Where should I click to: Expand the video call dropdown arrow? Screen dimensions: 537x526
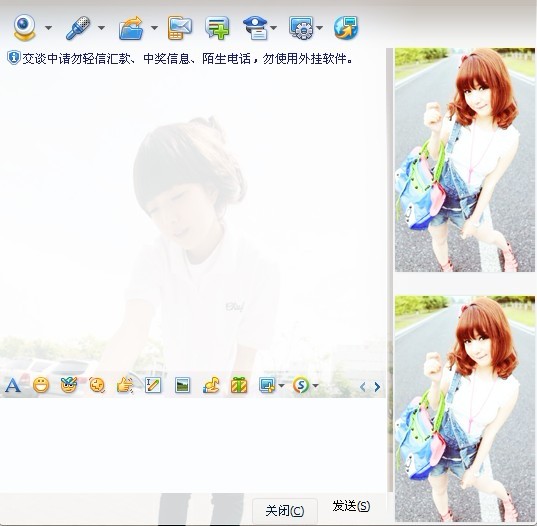(x=49, y=27)
